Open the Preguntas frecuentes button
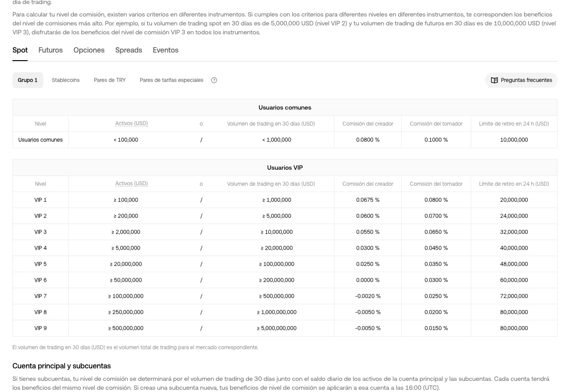 pyautogui.click(x=521, y=80)
